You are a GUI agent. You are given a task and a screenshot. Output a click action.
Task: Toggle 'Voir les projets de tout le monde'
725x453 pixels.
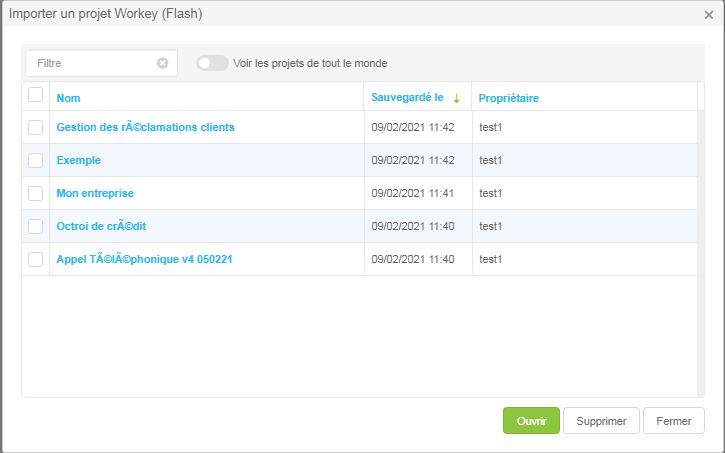pos(212,63)
